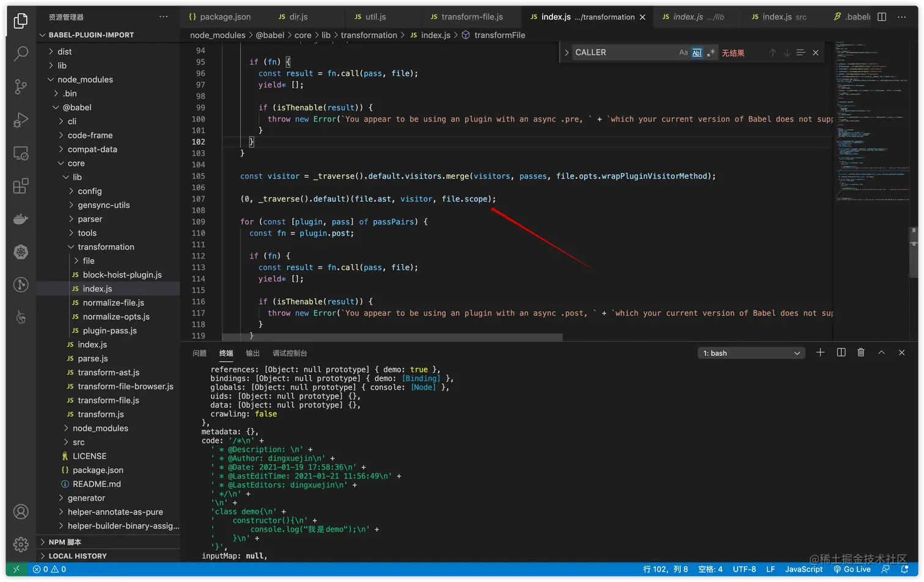Close the active index.js transformation tab

pyautogui.click(x=642, y=17)
